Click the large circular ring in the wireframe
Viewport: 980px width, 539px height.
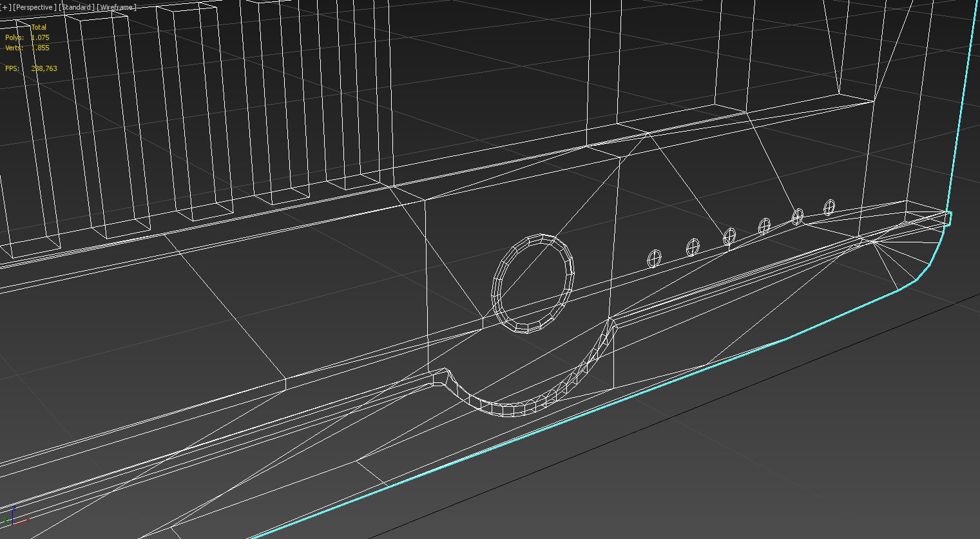(533, 284)
